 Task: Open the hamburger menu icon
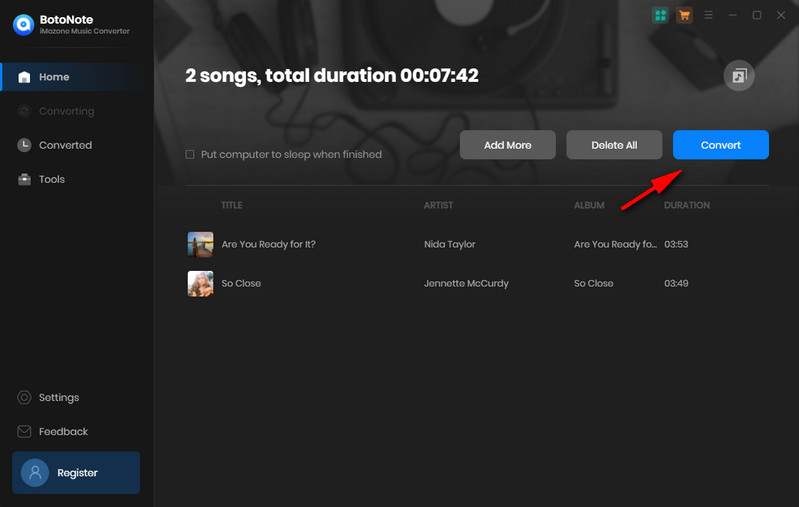point(708,15)
